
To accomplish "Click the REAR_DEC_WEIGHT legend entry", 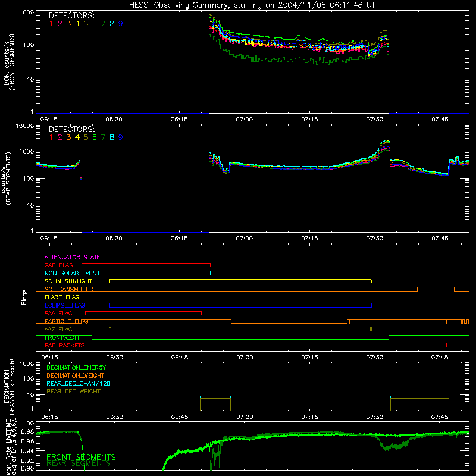I will click(x=73, y=392).
